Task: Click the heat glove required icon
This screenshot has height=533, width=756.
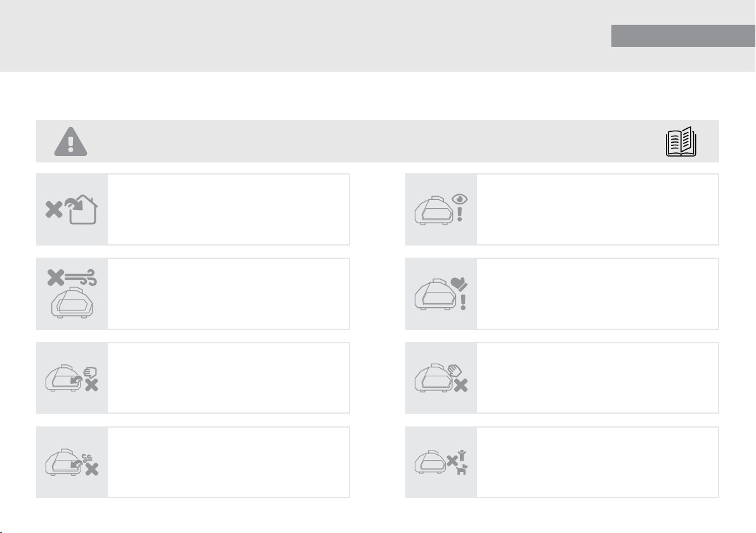Action: coord(441,294)
